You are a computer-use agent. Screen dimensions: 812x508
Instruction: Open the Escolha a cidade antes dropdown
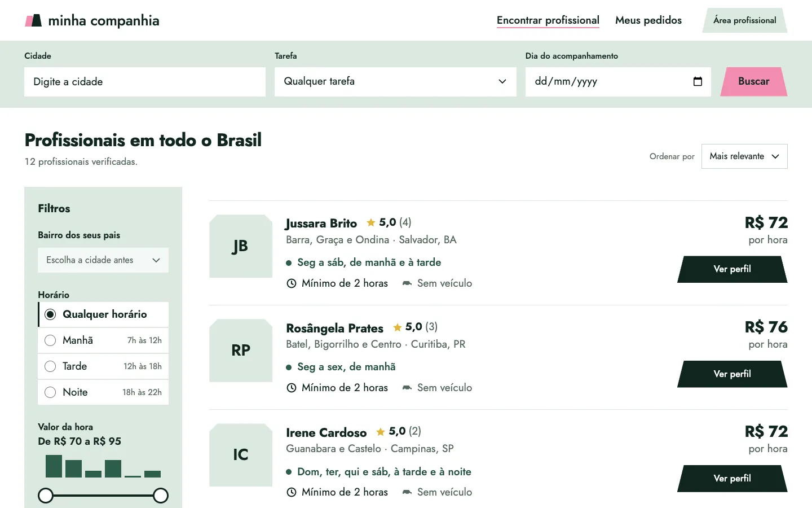coord(103,260)
